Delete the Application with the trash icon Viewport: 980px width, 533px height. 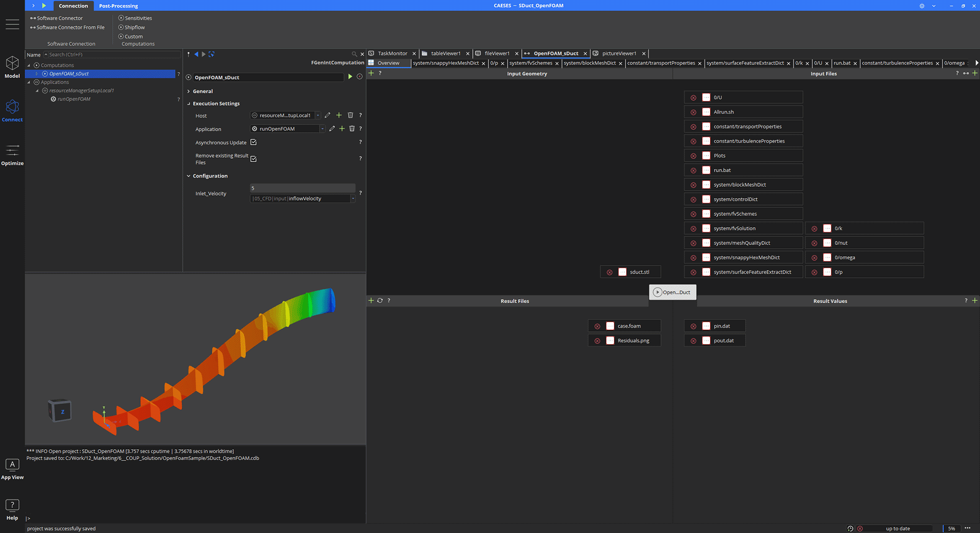pyautogui.click(x=352, y=129)
